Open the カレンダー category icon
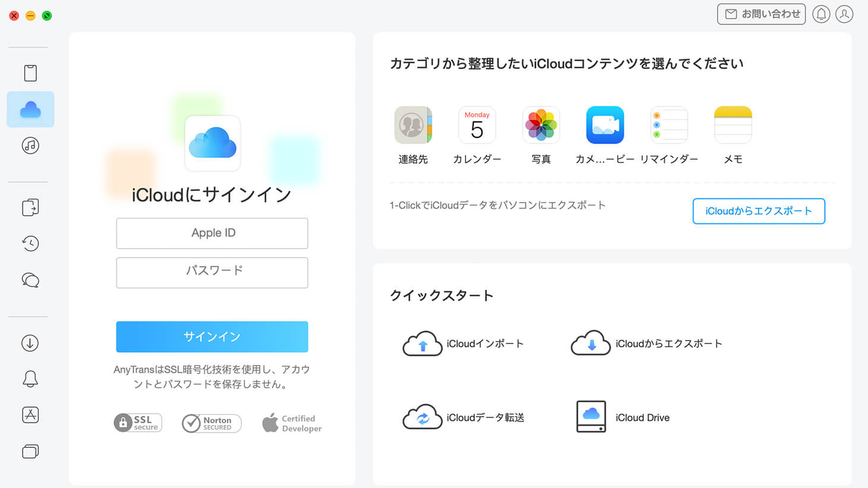Image resolution: width=868 pixels, height=488 pixels. (477, 125)
